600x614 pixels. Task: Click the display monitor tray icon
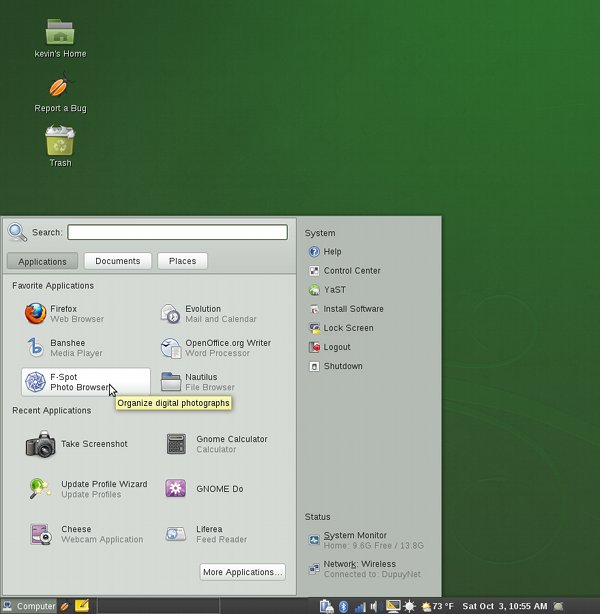tap(393, 606)
